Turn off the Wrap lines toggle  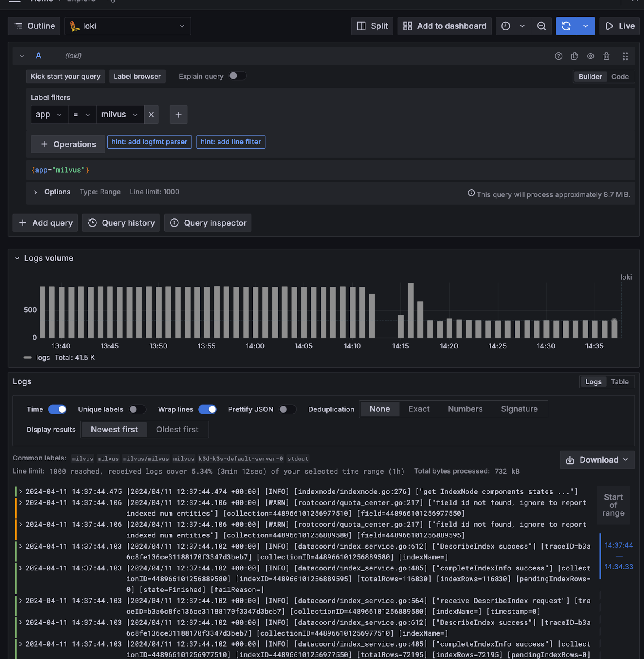(x=207, y=409)
